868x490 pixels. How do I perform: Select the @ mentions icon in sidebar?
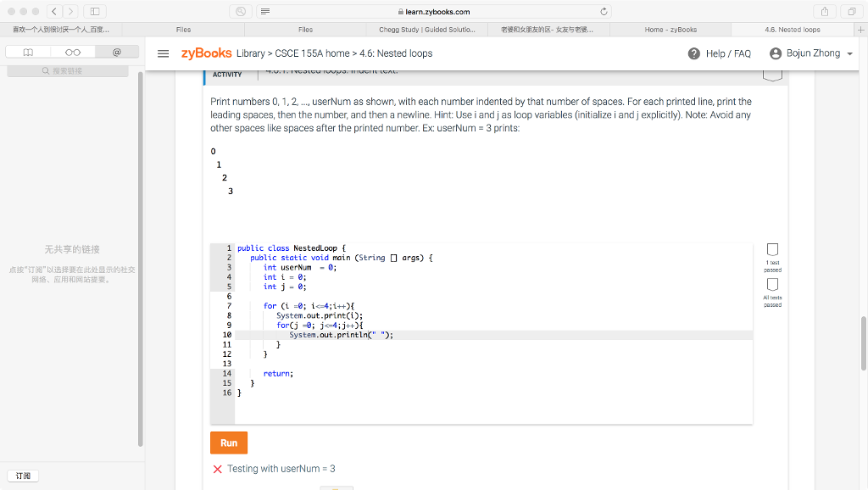[117, 53]
